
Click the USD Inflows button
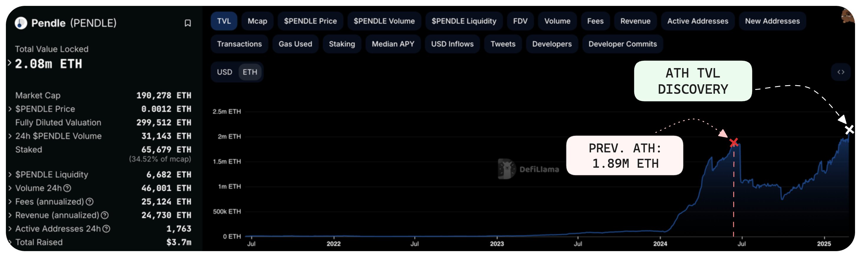coord(452,44)
